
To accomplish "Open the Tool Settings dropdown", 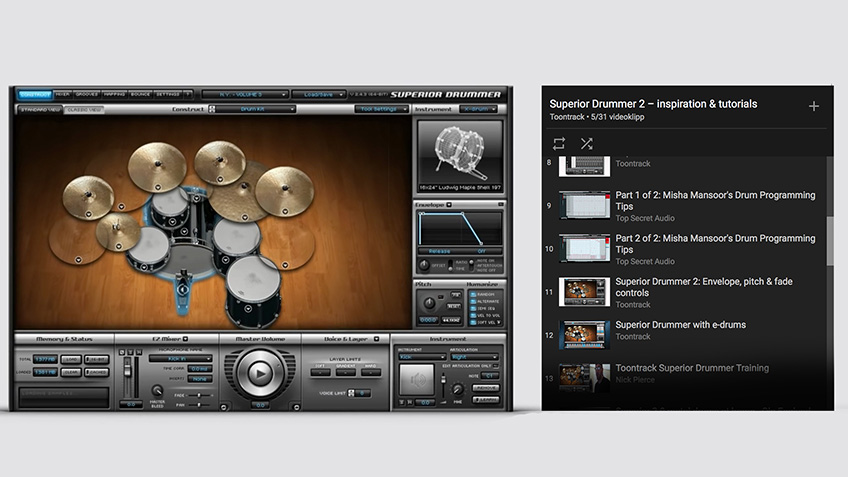I will point(381,109).
